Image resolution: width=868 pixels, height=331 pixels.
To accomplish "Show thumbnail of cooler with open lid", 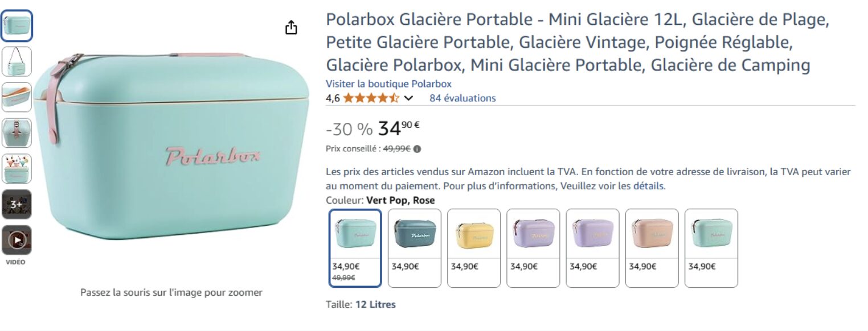I will [x=17, y=97].
